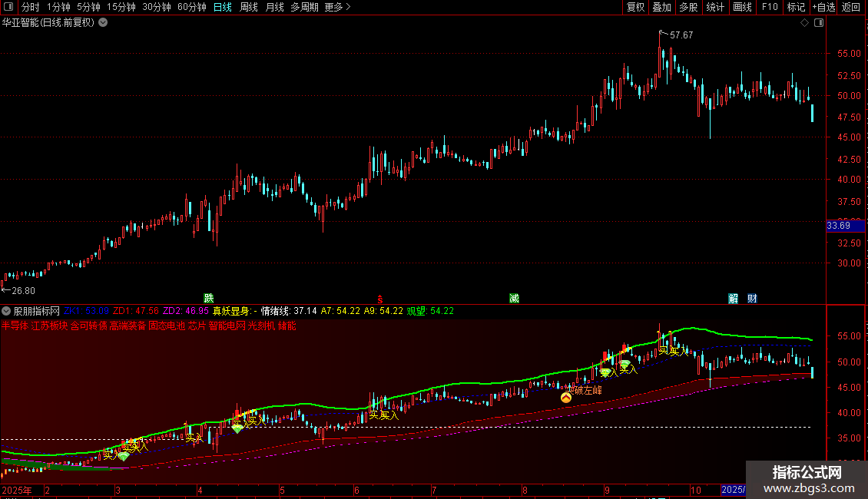Click the 叠加 overlay button
This screenshot has width=868, height=499.
pos(661,7)
